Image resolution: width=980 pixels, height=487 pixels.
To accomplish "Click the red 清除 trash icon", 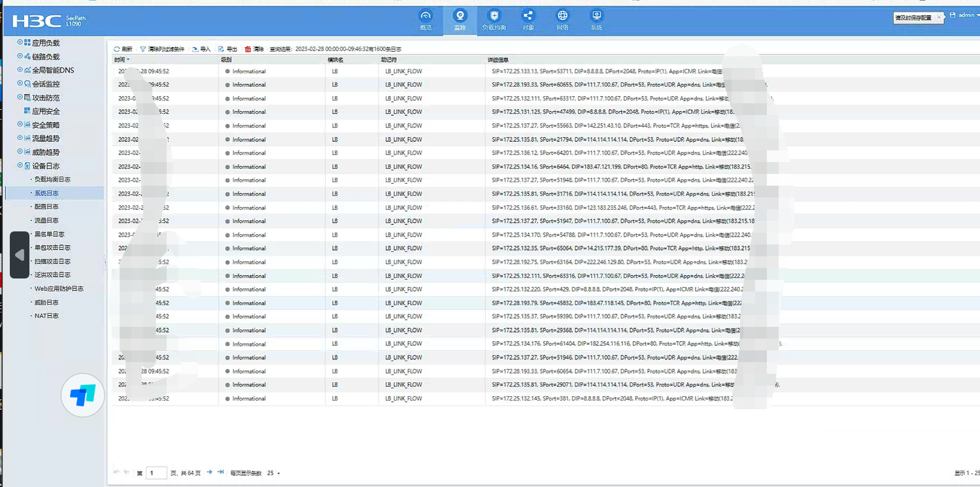I will 248,49.
